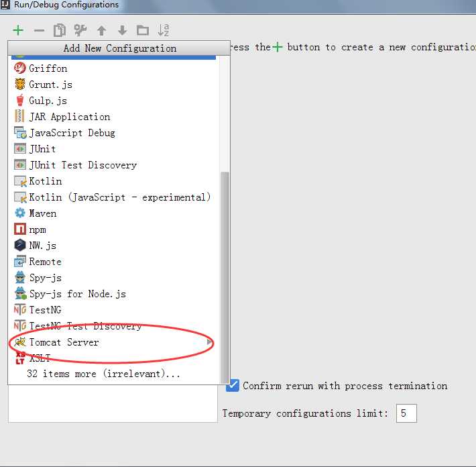Click the TestNG icon
This screenshot has width=476, height=467.
pos(20,309)
